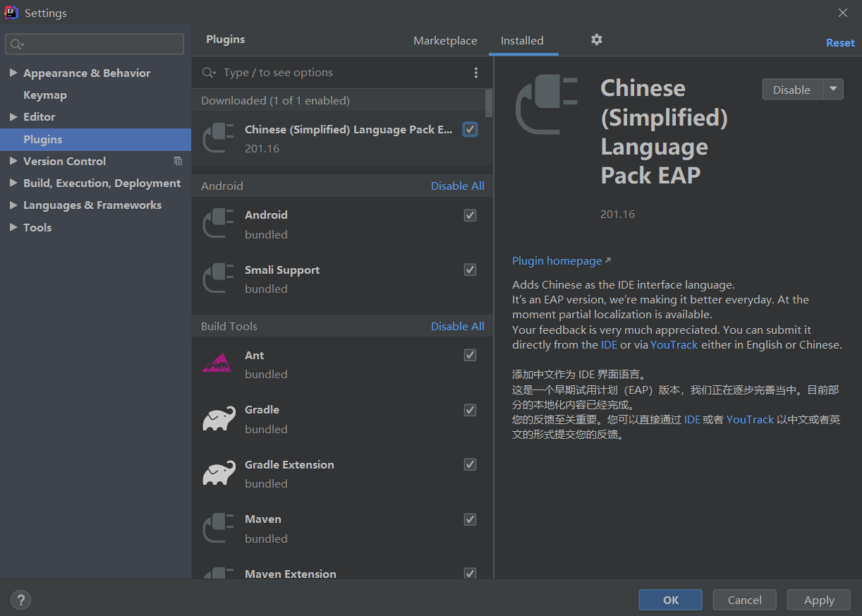
Task: Click the Gradle Extension elephant icon
Action: pyautogui.click(x=219, y=473)
